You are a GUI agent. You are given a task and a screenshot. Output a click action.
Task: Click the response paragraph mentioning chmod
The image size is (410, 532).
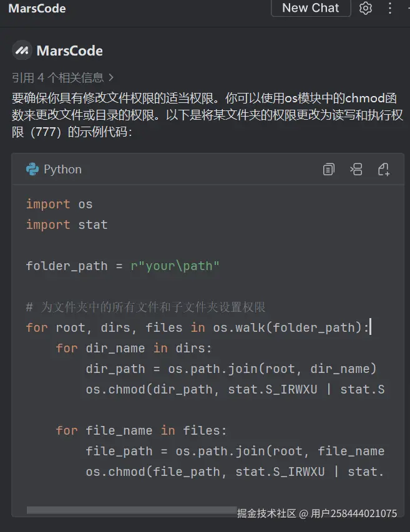(207, 115)
